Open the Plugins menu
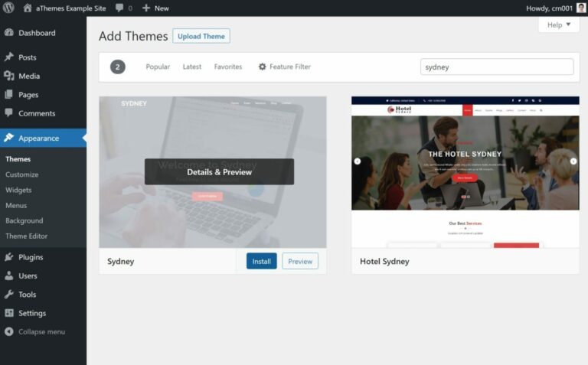Viewport: 588px width, 365px height. coord(43,257)
